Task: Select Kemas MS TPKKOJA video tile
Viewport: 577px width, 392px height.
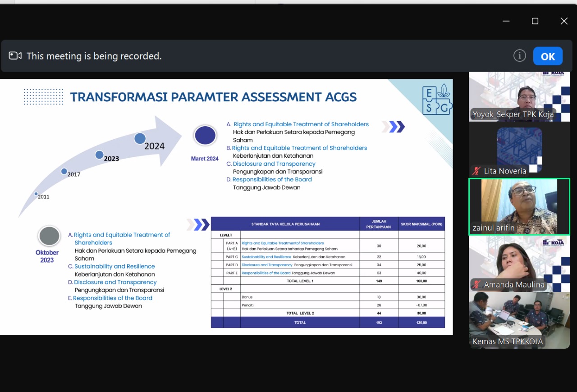Action: 519,320
